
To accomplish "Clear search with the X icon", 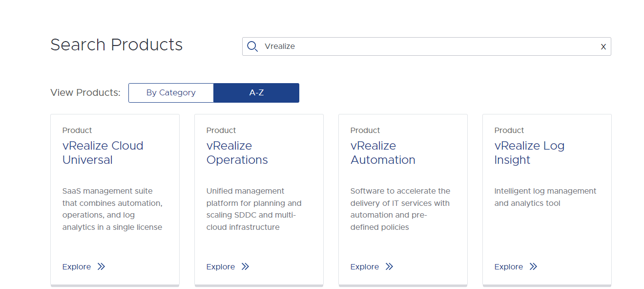I will tap(603, 47).
